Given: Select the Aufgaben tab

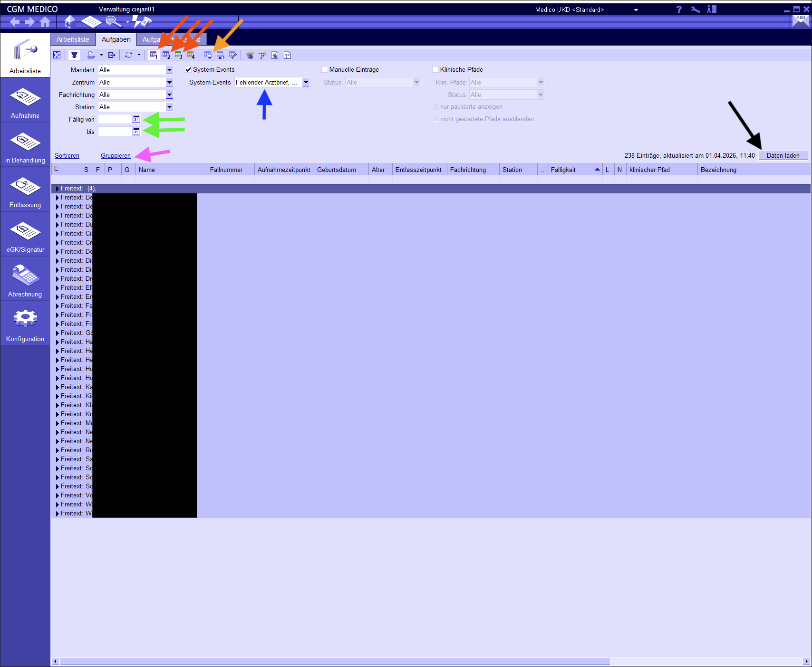Looking at the screenshot, I should point(116,39).
